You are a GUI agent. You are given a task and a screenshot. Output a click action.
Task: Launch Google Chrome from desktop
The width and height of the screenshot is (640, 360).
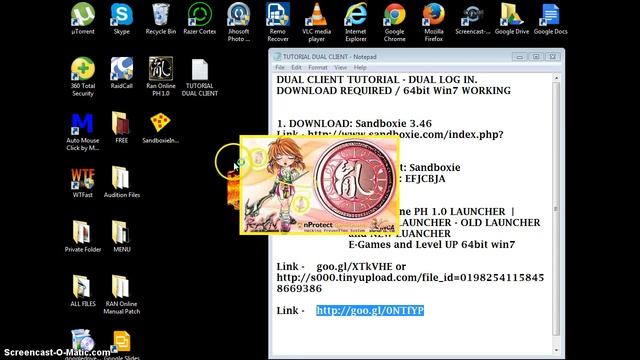(x=395, y=22)
